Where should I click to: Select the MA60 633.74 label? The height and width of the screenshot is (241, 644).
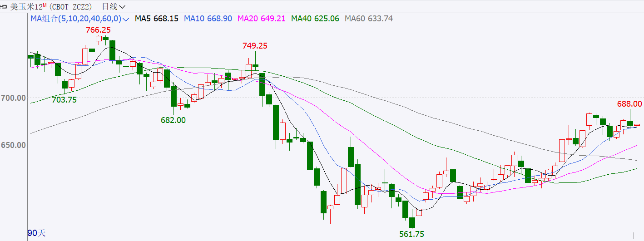369,19
